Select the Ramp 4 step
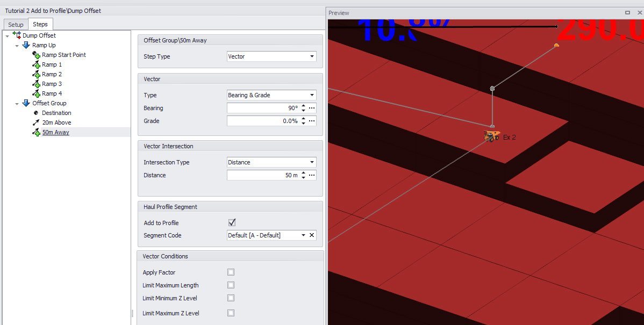The width and height of the screenshot is (644, 325). (x=52, y=93)
